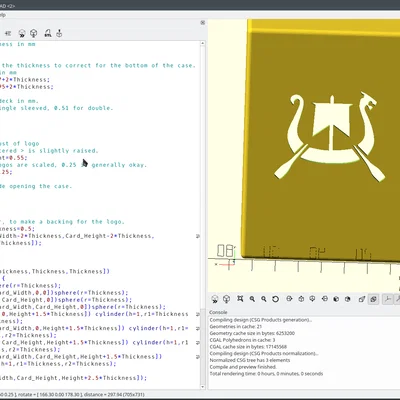Screen dimensions: 400x400
Task: Switch to the Left view
Action: click(x=325, y=299)
